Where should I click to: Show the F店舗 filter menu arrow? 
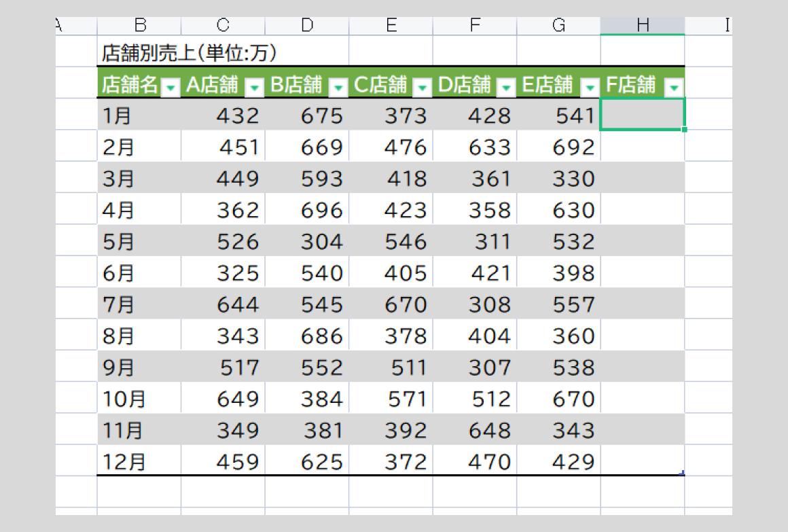pos(674,88)
